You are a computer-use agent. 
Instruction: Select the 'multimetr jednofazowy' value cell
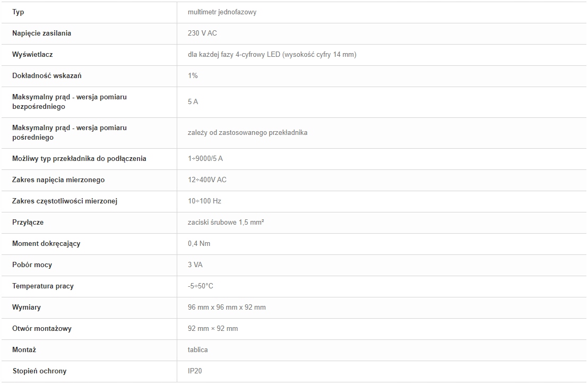click(222, 12)
